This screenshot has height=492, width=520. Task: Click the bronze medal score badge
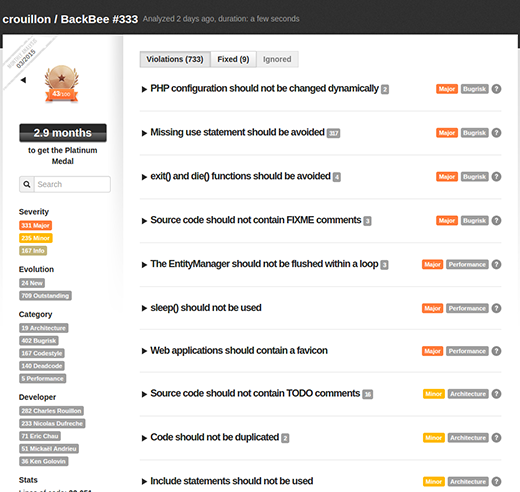pos(62,83)
